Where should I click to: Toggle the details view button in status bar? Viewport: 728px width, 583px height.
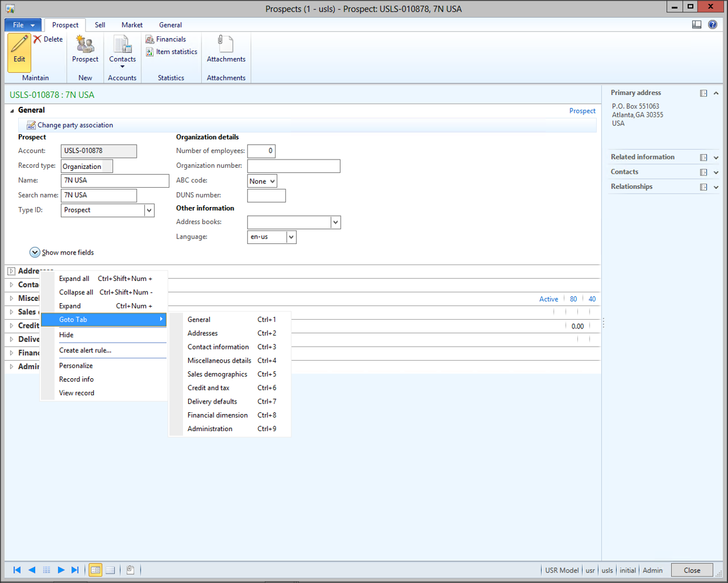click(96, 570)
